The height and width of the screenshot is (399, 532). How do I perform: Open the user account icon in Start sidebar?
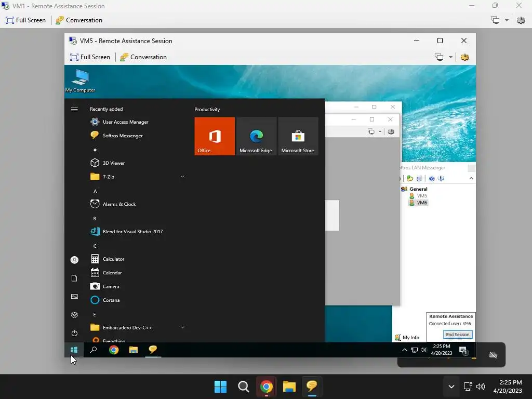coord(74,260)
